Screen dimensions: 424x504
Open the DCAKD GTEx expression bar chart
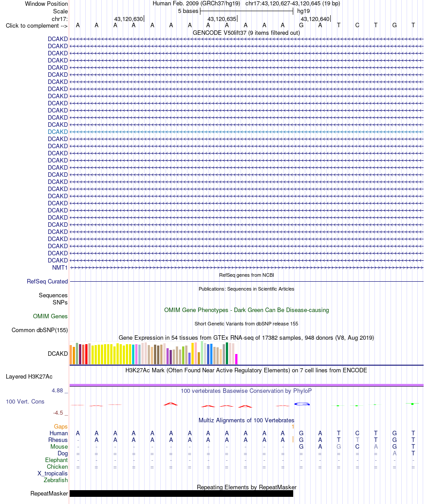[x=154, y=353]
